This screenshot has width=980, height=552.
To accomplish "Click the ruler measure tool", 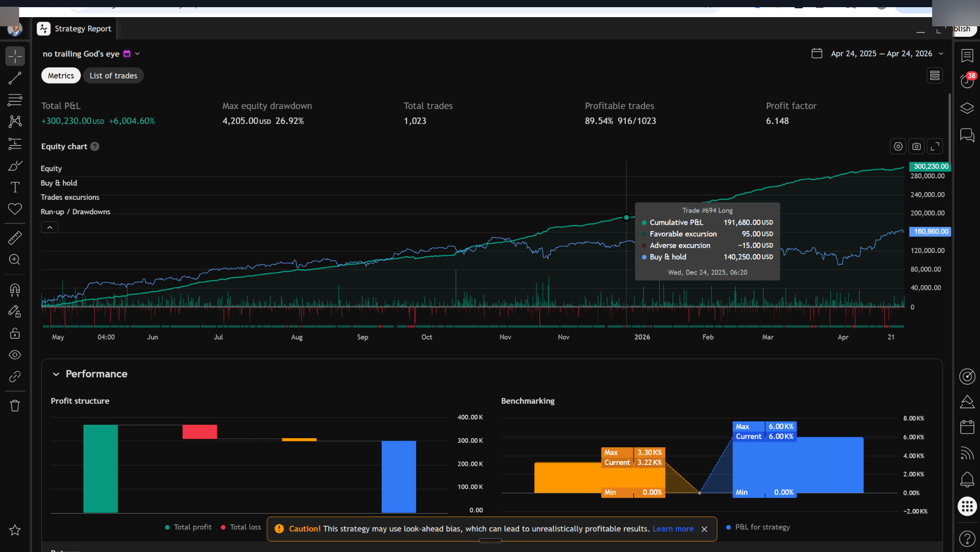I will pyautogui.click(x=15, y=238).
